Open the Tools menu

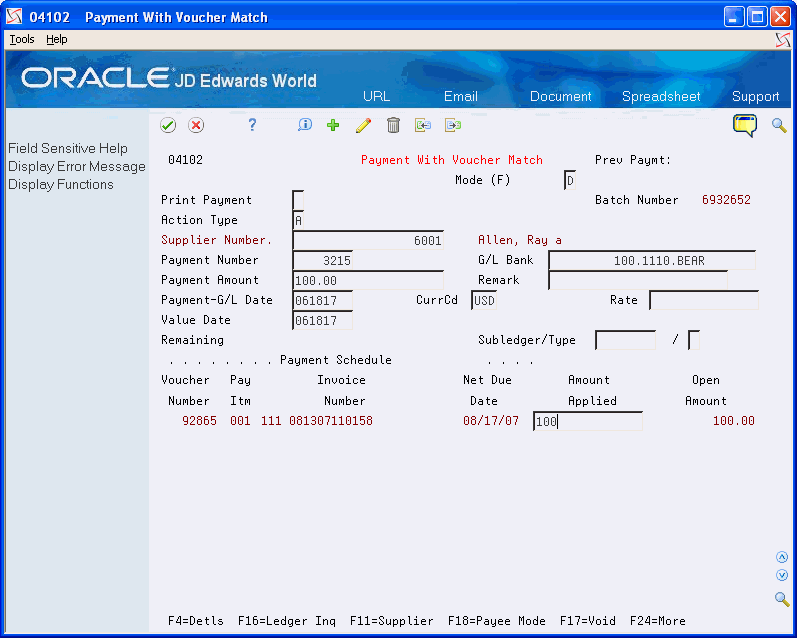coord(22,39)
